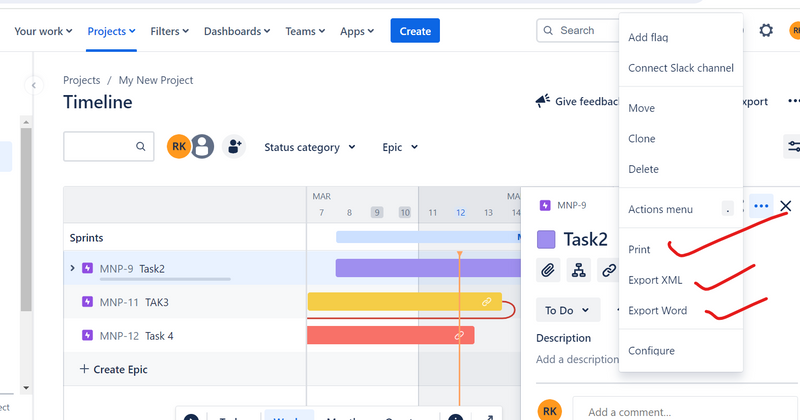Expand the MNP-9 Task2 row

[72, 268]
